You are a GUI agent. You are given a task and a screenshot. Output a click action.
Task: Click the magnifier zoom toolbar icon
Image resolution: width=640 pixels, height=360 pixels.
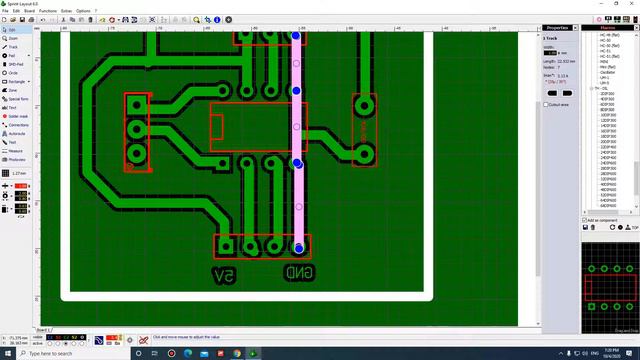[196, 20]
